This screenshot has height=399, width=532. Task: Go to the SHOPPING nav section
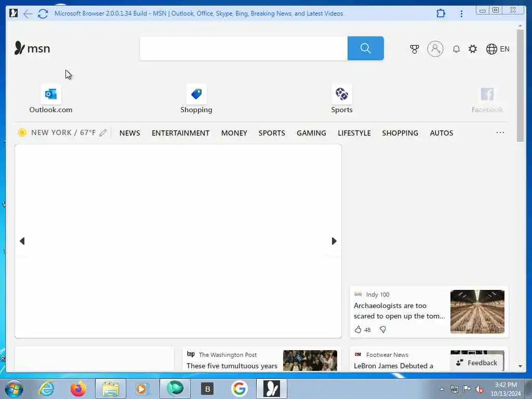pyautogui.click(x=400, y=133)
